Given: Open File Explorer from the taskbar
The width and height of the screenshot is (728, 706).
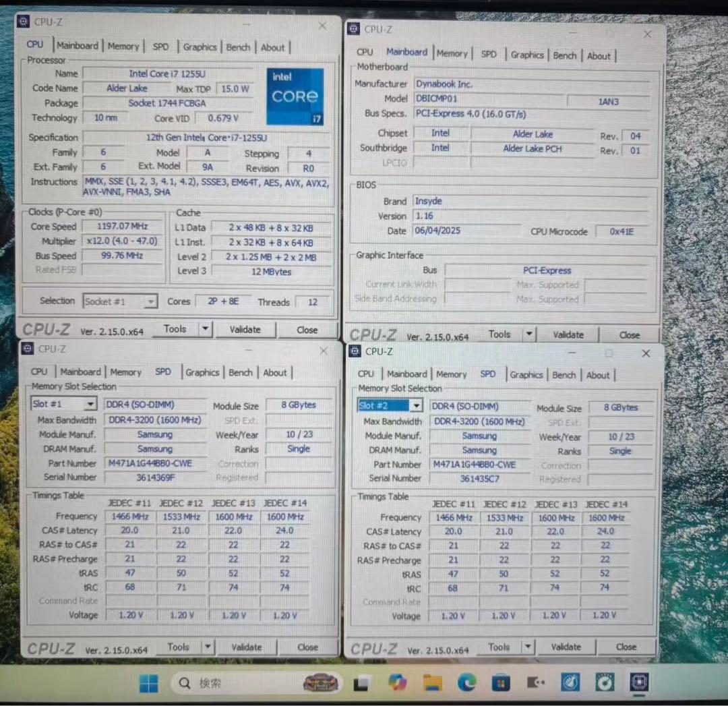Looking at the screenshot, I should pyautogui.click(x=433, y=682).
